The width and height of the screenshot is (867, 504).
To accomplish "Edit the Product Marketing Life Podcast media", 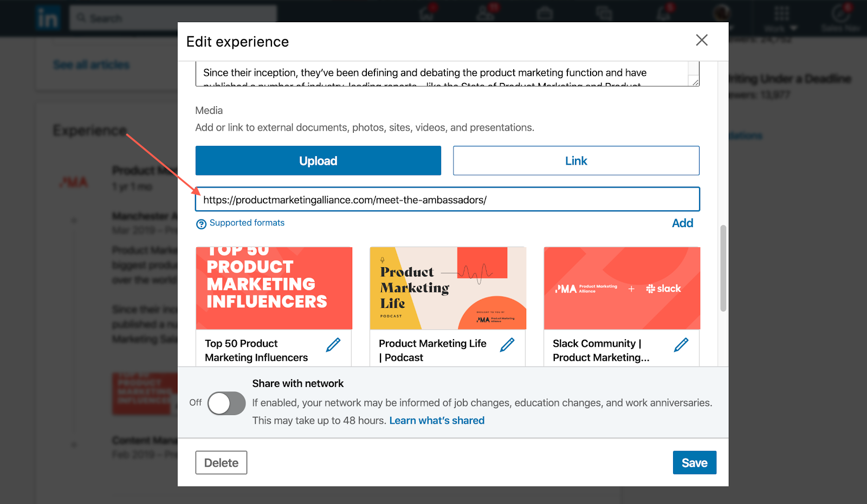I will (x=507, y=345).
